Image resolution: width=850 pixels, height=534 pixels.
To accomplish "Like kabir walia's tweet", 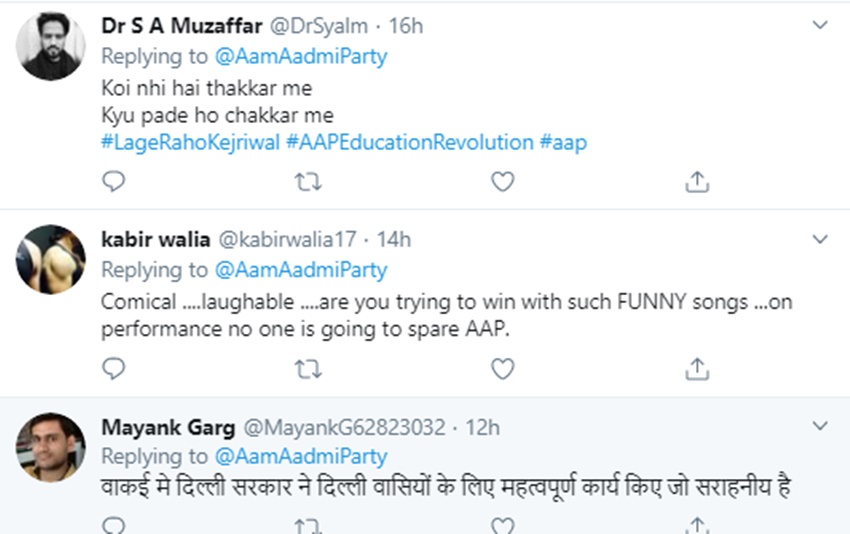I will (502, 369).
